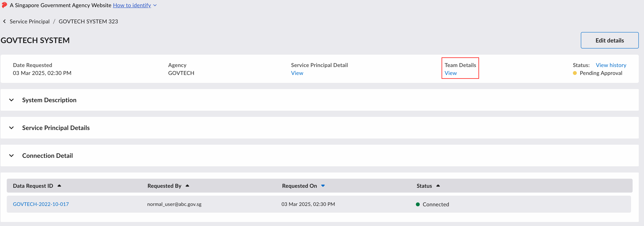
Task: Click the Pending Approval status text
Action: point(601,73)
